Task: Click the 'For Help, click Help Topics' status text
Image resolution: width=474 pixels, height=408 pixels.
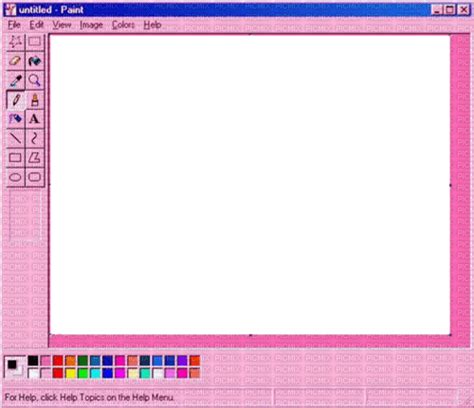Action: pyautogui.click(x=89, y=397)
